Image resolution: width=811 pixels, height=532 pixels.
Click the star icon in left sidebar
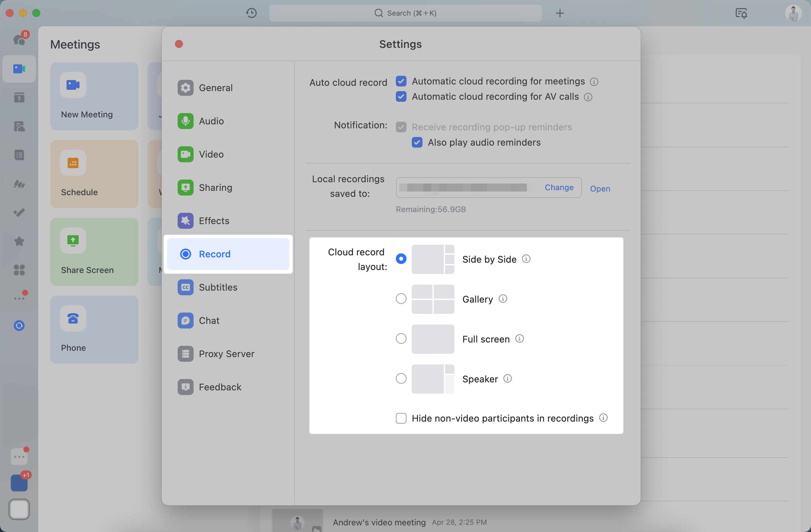click(x=19, y=241)
